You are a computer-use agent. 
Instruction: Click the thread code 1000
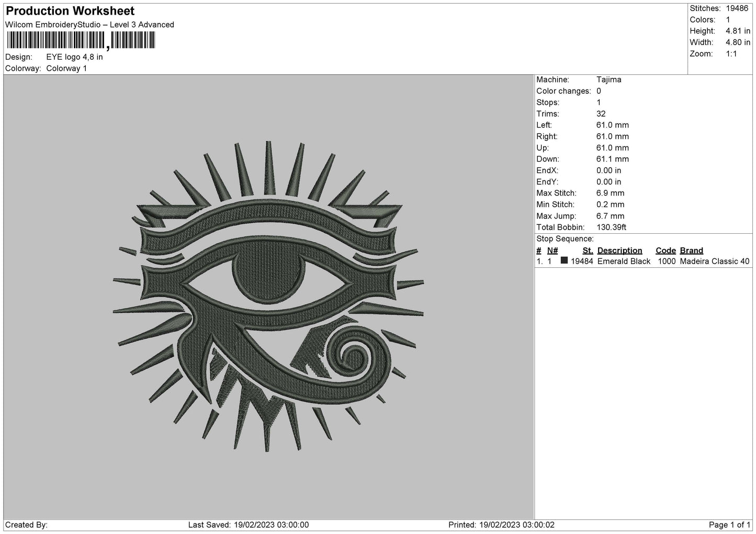(x=667, y=262)
